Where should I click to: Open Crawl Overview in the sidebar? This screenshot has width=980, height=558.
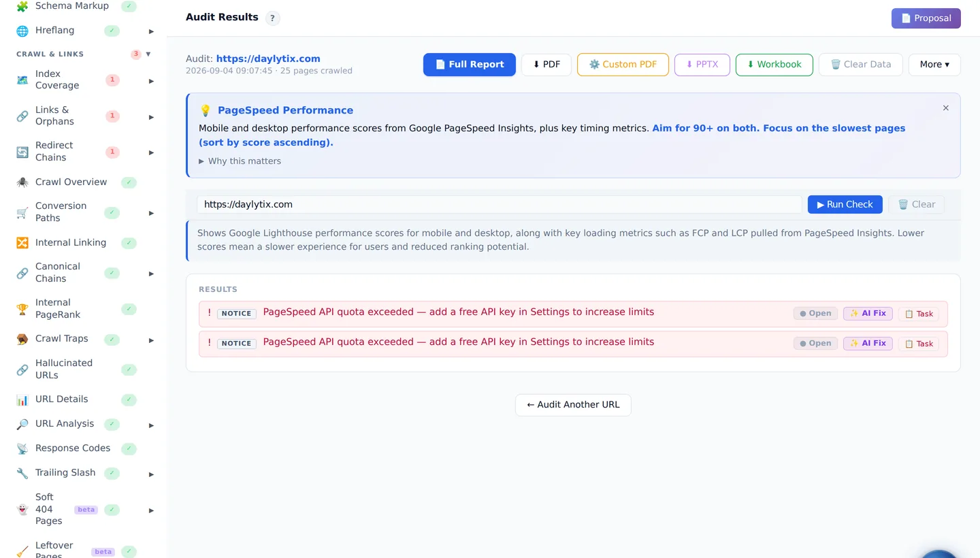tap(71, 182)
